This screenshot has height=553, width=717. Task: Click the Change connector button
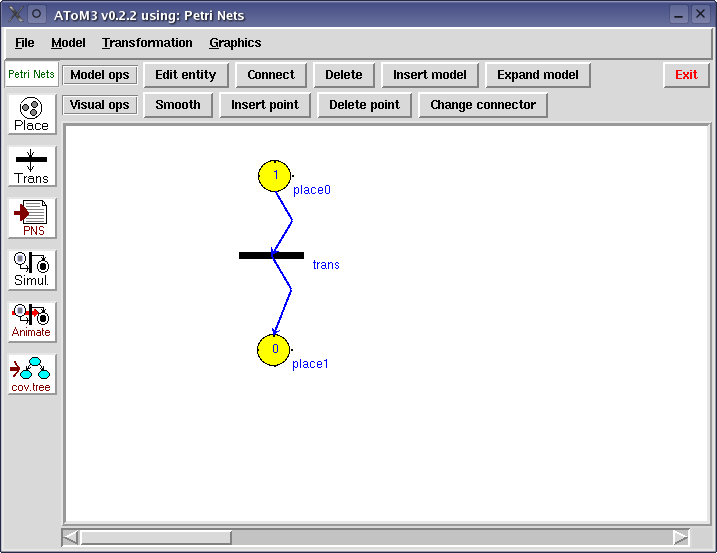pos(483,105)
